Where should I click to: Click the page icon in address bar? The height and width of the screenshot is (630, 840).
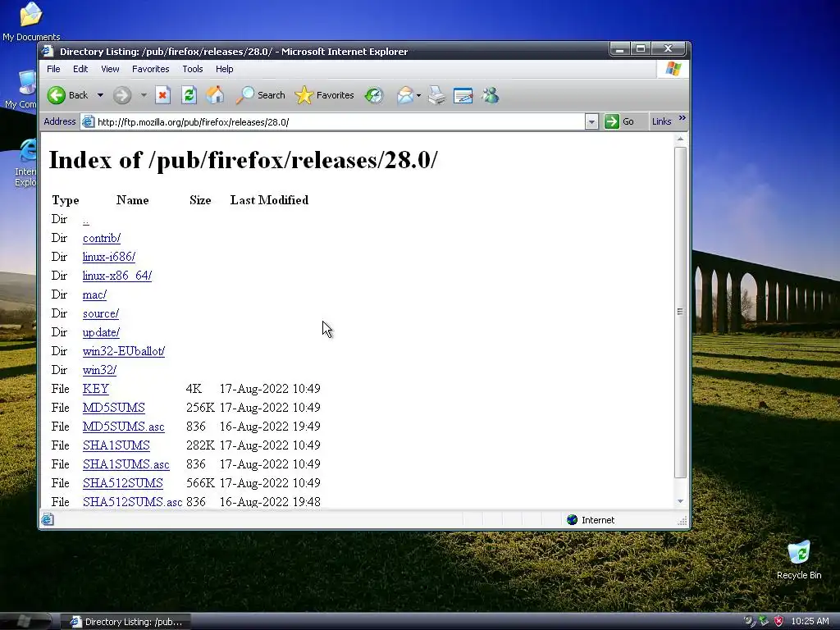[88, 122]
